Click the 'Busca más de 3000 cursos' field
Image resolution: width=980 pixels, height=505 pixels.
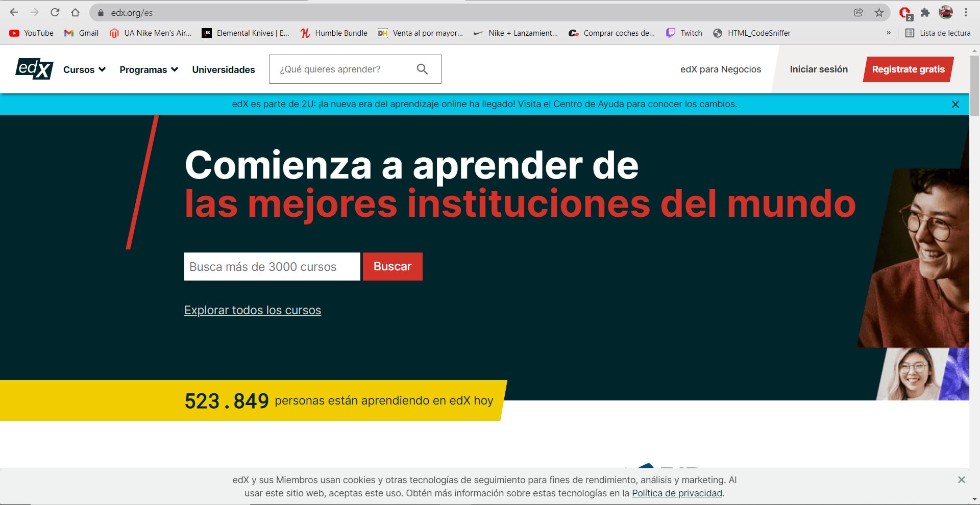tap(272, 266)
